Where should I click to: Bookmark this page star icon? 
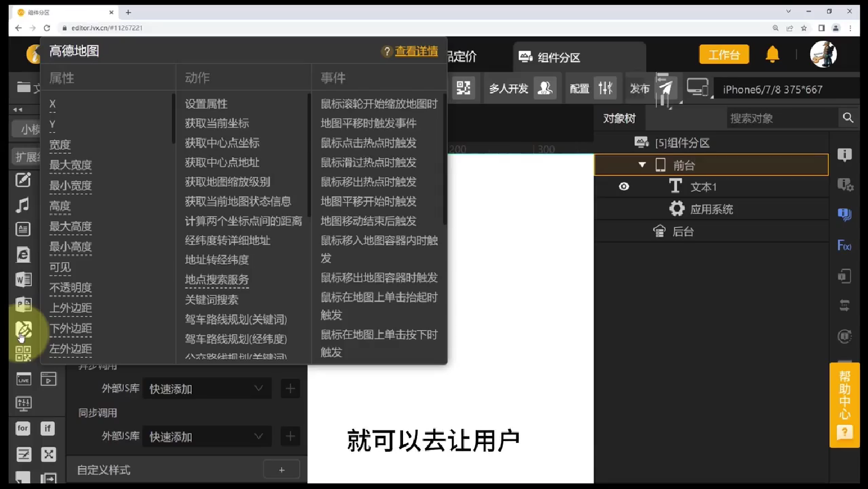804,28
